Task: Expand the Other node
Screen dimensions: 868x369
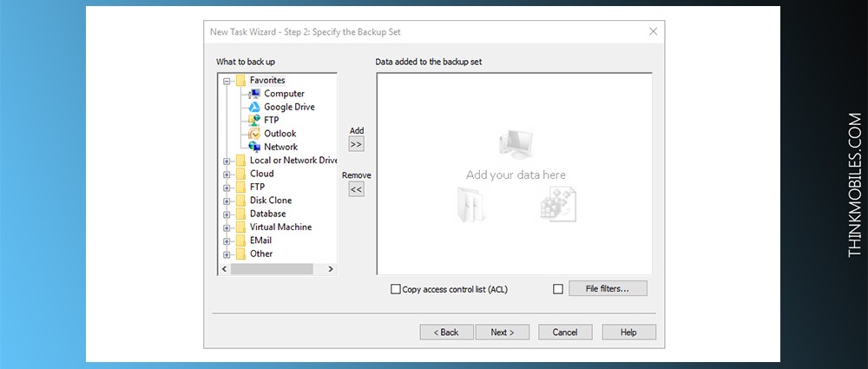Action: pyautogui.click(x=227, y=255)
